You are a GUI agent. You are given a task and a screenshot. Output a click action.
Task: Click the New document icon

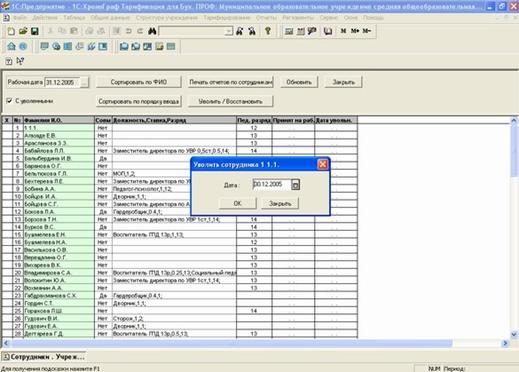(x=11, y=31)
